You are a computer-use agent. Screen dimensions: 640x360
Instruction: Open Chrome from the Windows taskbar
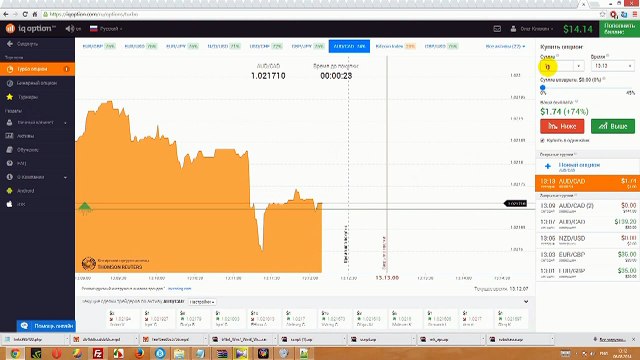(x=15, y=353)
